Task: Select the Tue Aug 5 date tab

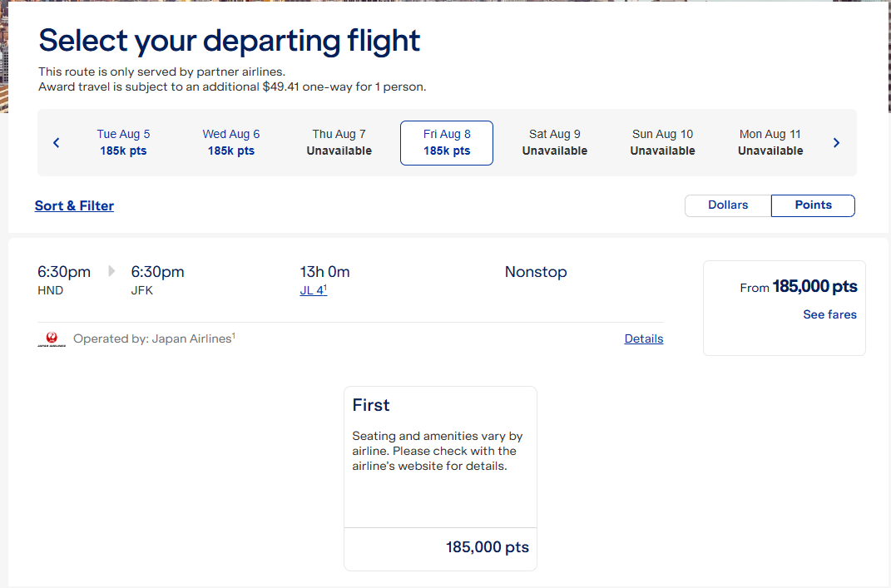Action: click(123, 143)
